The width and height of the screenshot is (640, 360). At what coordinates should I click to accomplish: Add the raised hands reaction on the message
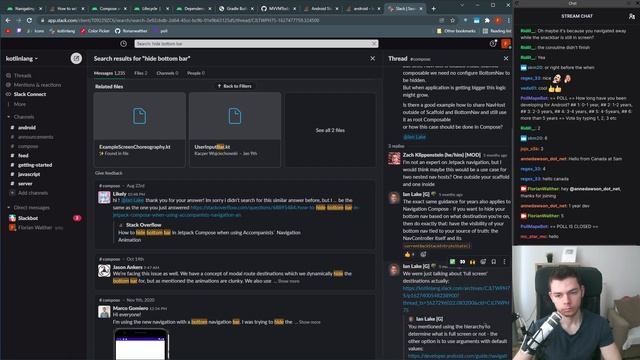(473, 262)
